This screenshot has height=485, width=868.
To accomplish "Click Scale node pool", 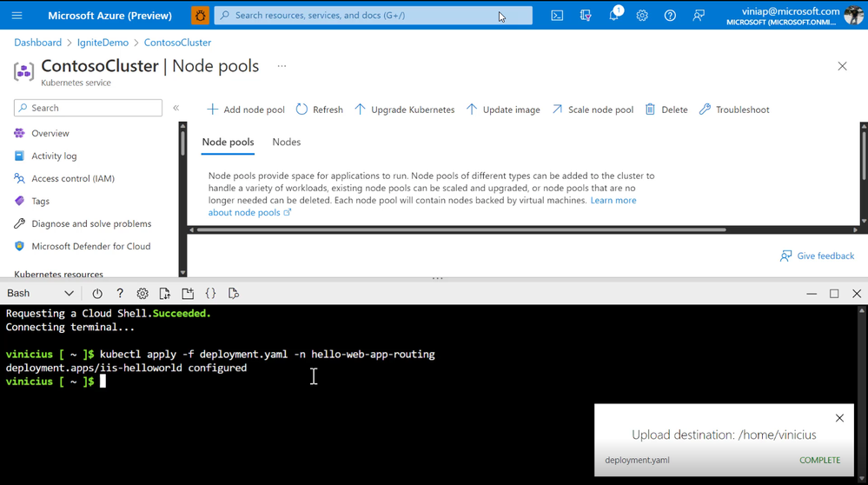I will 593,110.
